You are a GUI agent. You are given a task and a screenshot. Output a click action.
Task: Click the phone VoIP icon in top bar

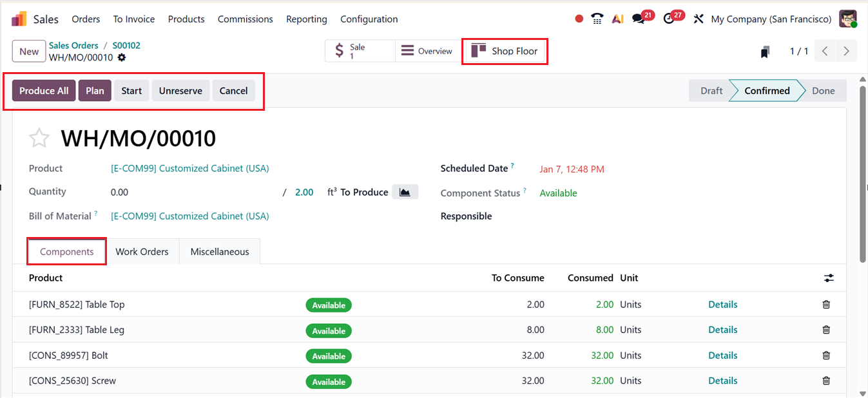[597, 19]
